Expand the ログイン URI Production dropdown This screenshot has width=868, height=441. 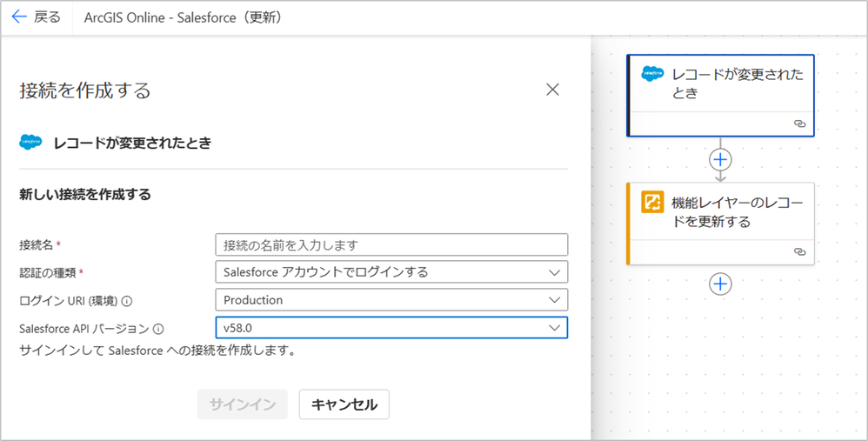tap(391, 300)
